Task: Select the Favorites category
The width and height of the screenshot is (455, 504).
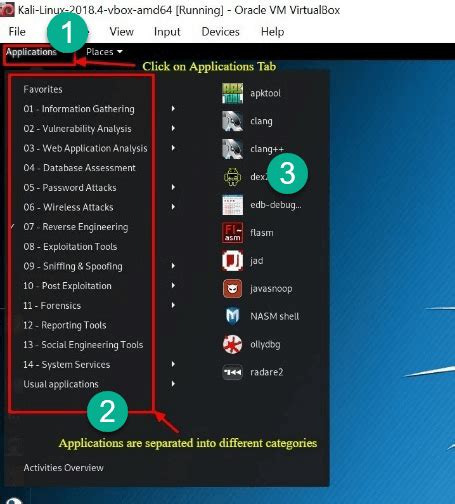Action: coord(43,89)
